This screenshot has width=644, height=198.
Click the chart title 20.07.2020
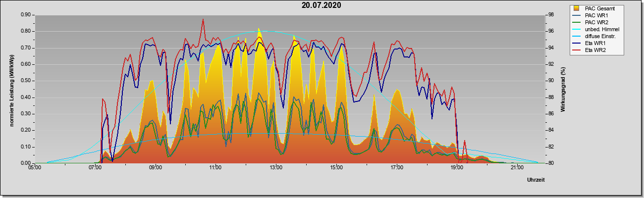pyautogui.click(x=322, y=5)
